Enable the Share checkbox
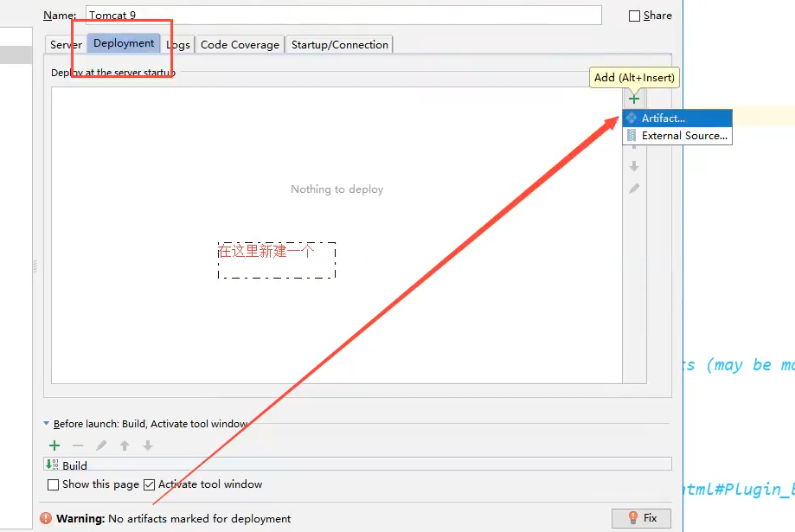 634,16
